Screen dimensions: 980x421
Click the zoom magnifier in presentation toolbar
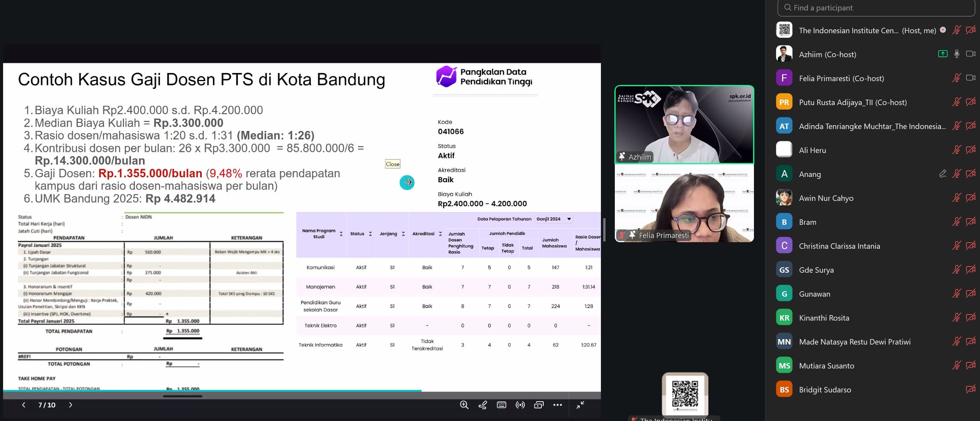[464, 405]
